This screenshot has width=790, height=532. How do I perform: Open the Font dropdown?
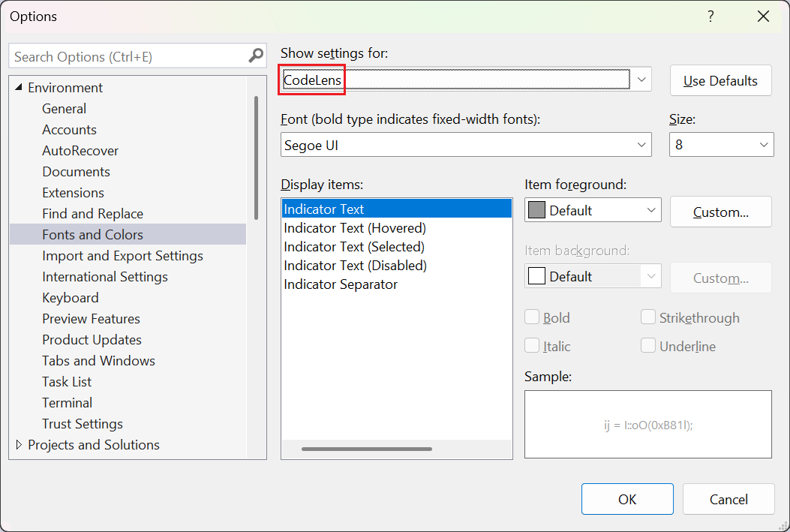pyautogui.click(x=641, y=144)
